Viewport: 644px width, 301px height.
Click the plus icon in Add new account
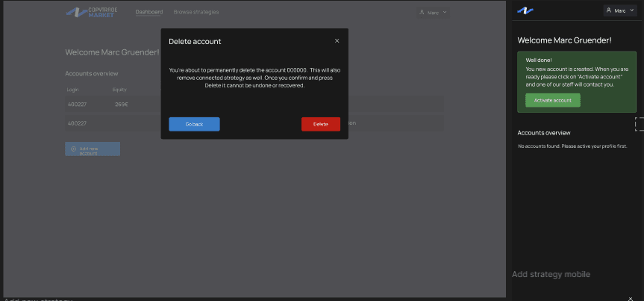coord(74,149)
